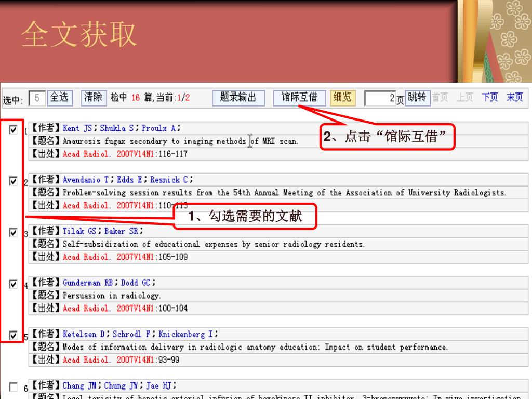Click the disabled 上页 previous page link
This screenshot has height=399, width=532.
pyautogui.click(x=465, y=98)
